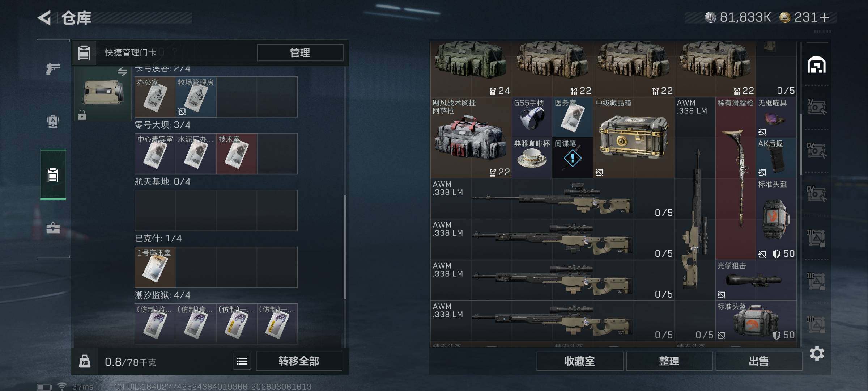868x391 pixels.
Task: Open the backpack tab in sidebar
Action: [x=53, y=121]
